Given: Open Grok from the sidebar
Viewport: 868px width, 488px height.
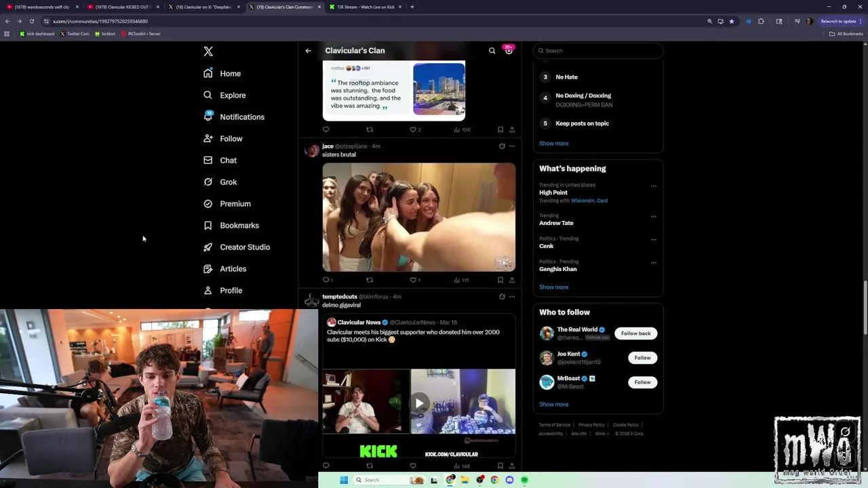Looking at the screenshot, I should click(x=220, y=182).
